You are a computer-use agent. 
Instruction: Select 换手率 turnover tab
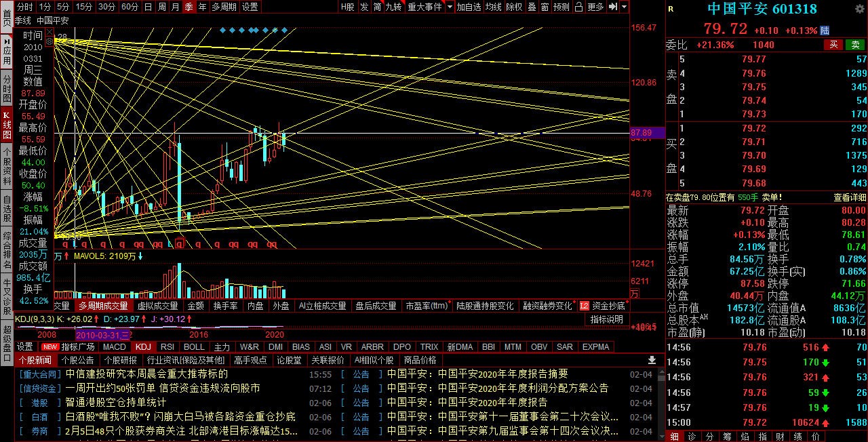tap(225, 306)
